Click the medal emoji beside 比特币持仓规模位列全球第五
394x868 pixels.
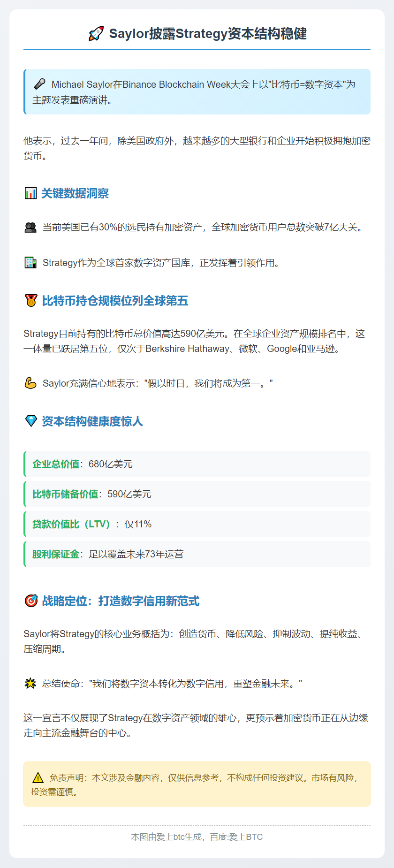(31, 300)
